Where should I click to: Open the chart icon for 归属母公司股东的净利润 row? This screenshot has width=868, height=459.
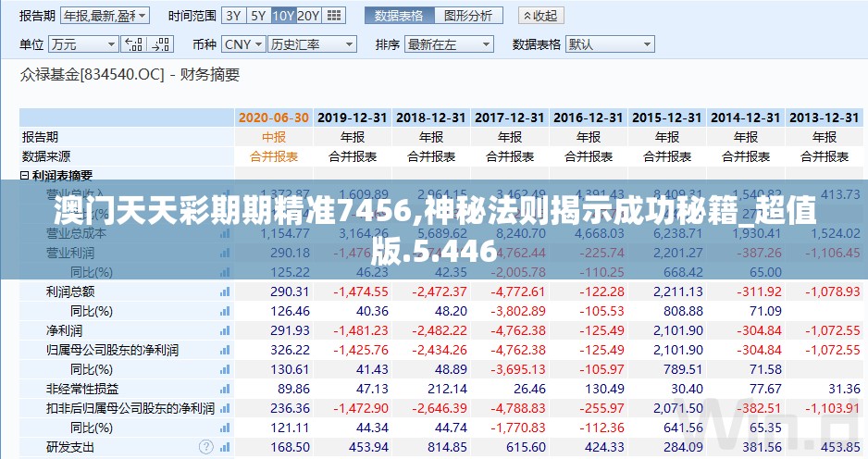(x=225, y=350)
